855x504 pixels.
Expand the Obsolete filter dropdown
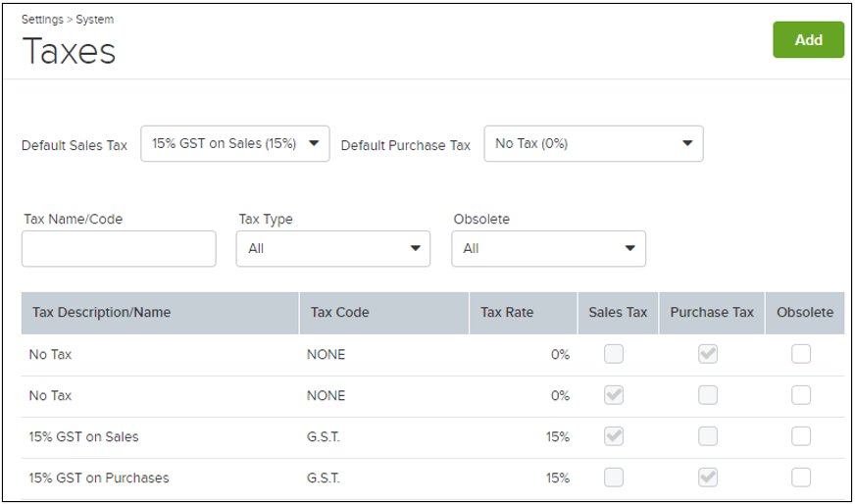(x=548, y=249)
